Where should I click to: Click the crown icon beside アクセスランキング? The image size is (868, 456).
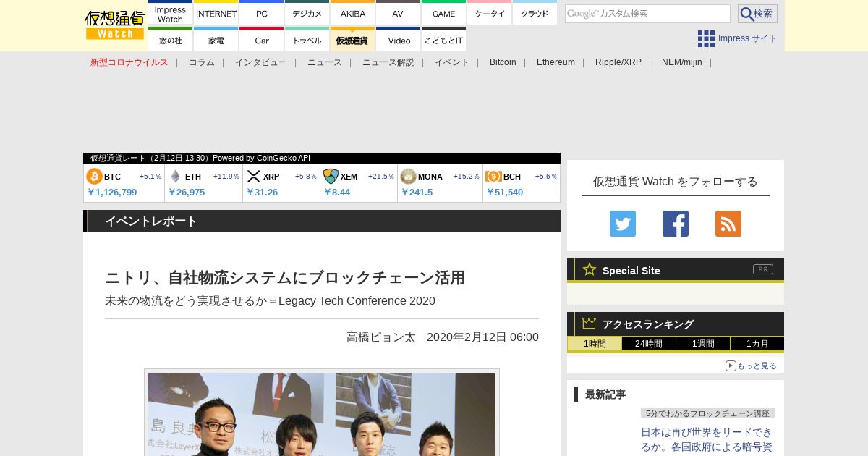590,323
